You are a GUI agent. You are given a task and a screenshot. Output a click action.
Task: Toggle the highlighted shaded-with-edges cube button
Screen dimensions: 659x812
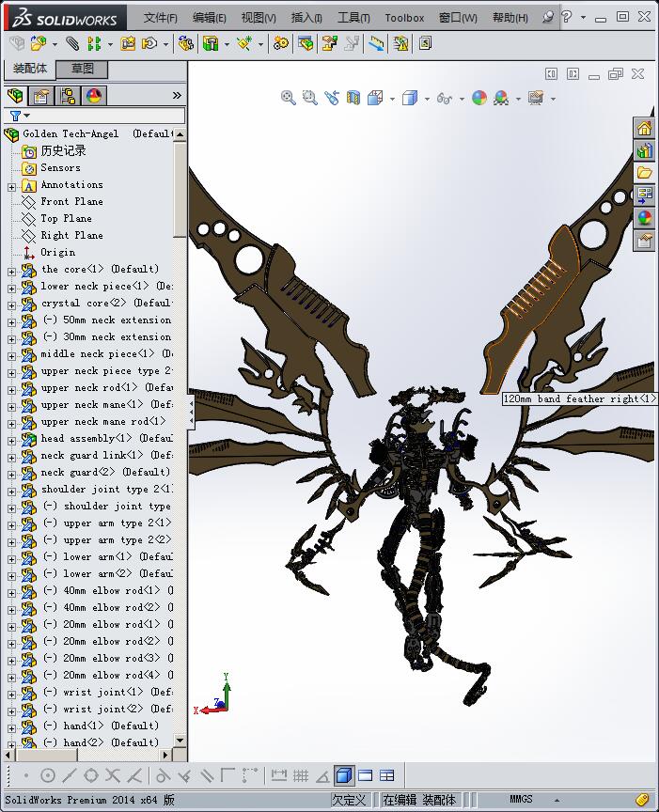click(x=344, y=775)
